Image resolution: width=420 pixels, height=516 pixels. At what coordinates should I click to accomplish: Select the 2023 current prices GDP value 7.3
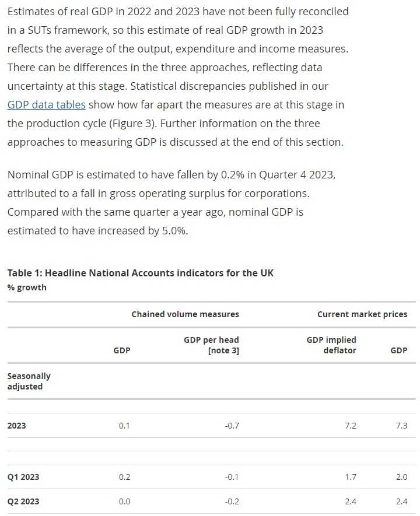(401, 426)
